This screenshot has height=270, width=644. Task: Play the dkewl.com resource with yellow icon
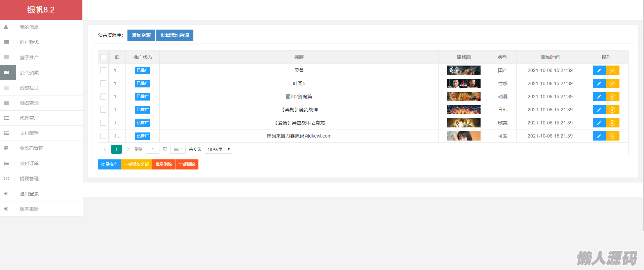point(612,136)
